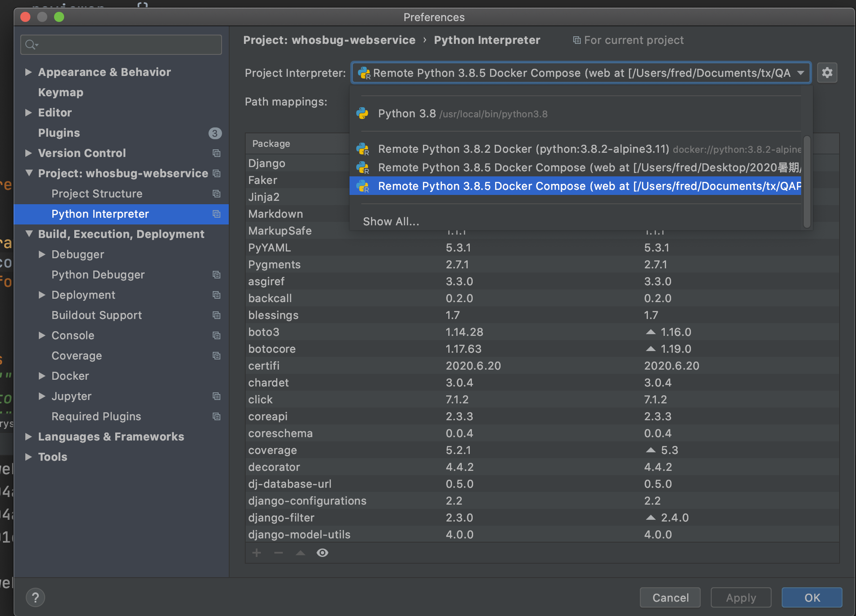Click the remove package minus icon

(279, 553)
